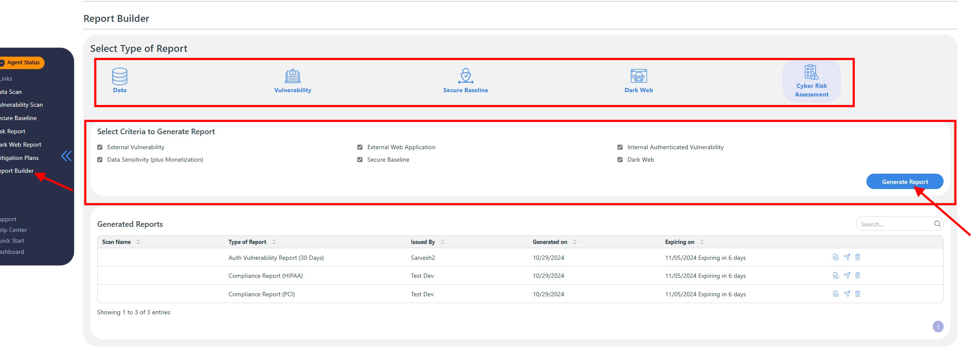This screenshot has height=352, width=980.
Task: Delete the Compliance Report (PCI)
Action: pyautogui.click(x=857, y=294)
